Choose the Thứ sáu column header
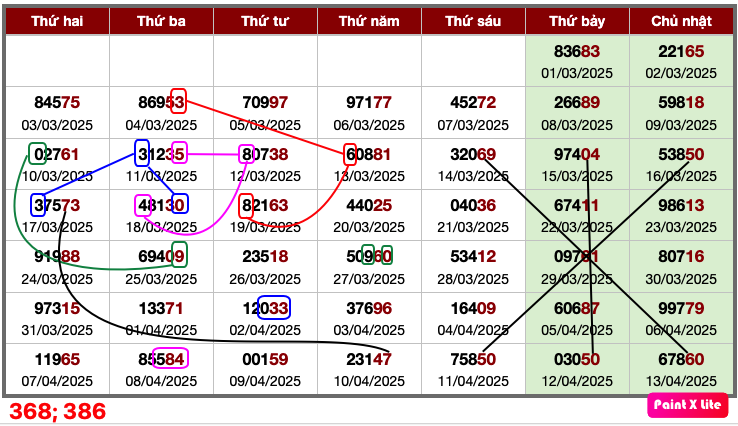738x426 pixels. [473, 21]
